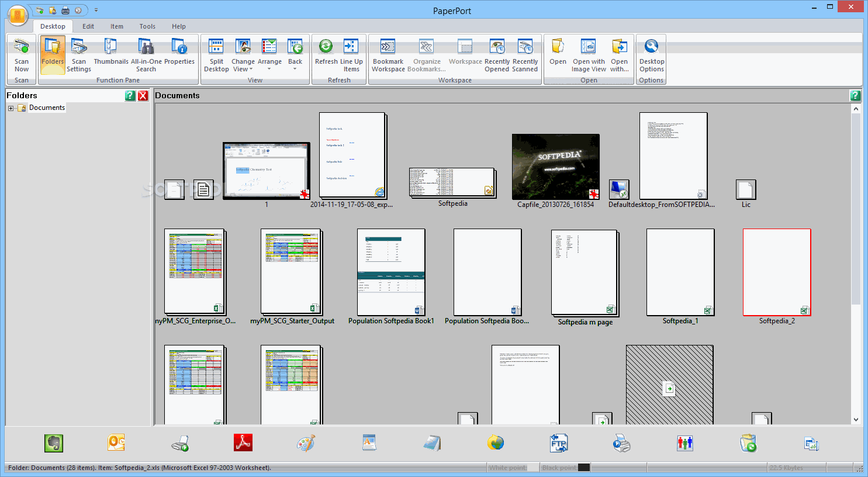868x477 pixels.
Task: Click the Adobe Acrobat icon in Send To bar
Action: (x=243, y=443)
